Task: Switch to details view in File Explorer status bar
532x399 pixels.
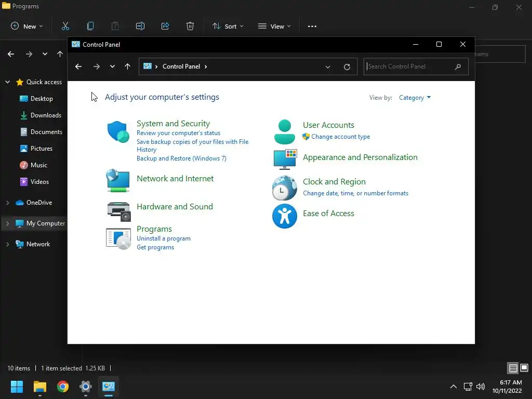Action: pyautogui.click(x=513, y=368)
